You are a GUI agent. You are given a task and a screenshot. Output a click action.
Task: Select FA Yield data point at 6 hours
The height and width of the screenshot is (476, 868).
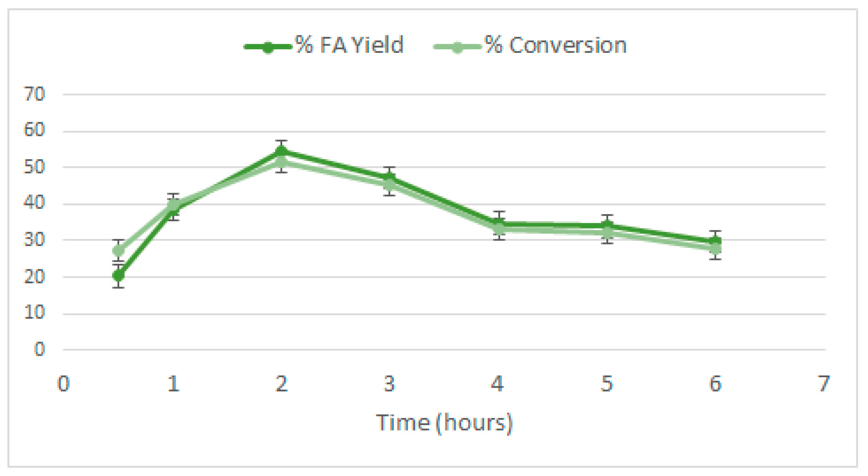(x=715, y=242)
